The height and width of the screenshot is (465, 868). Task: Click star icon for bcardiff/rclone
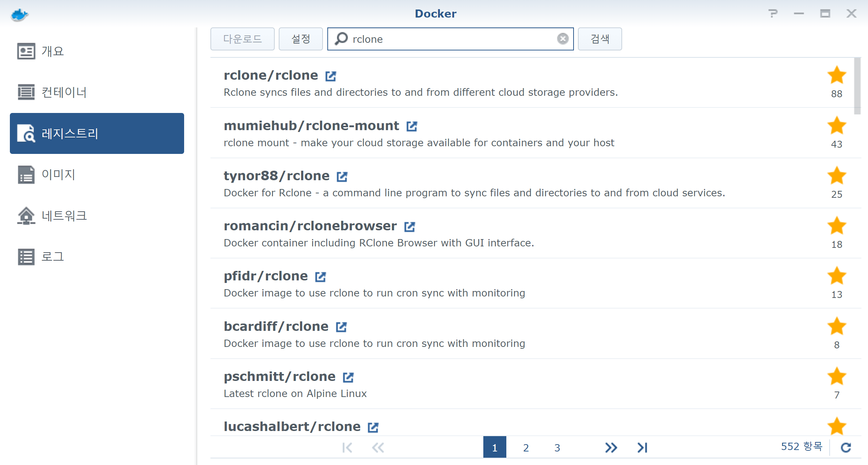837,326
